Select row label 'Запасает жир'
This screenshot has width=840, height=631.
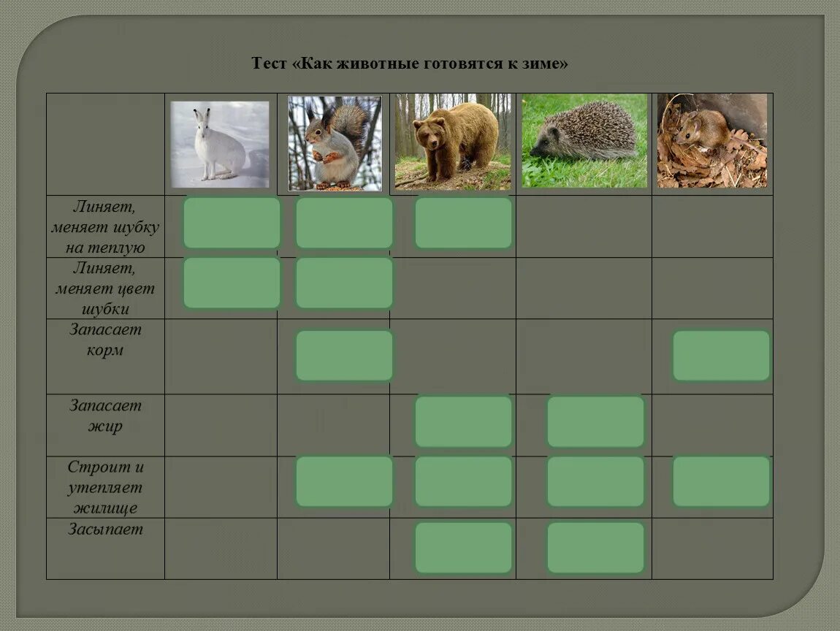click(x=105, y=416)
